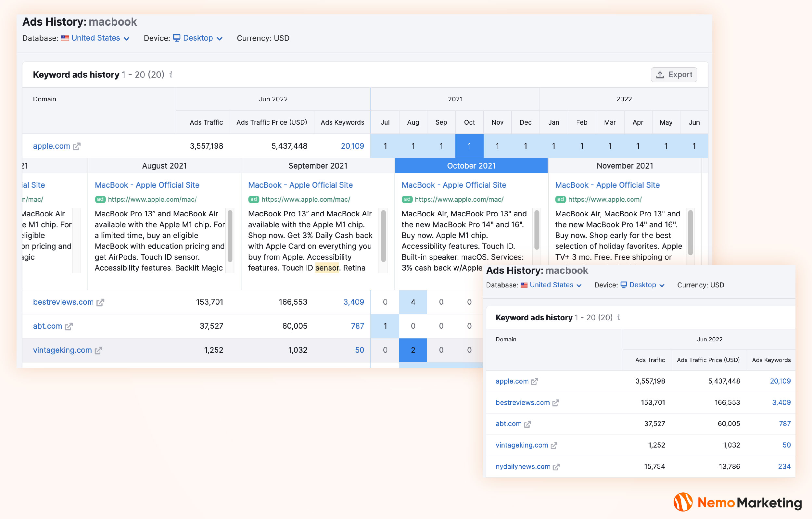Open bestreviews.com external link icon in main table
This screenshot has width=812, height=519.
tap(100, 302)
